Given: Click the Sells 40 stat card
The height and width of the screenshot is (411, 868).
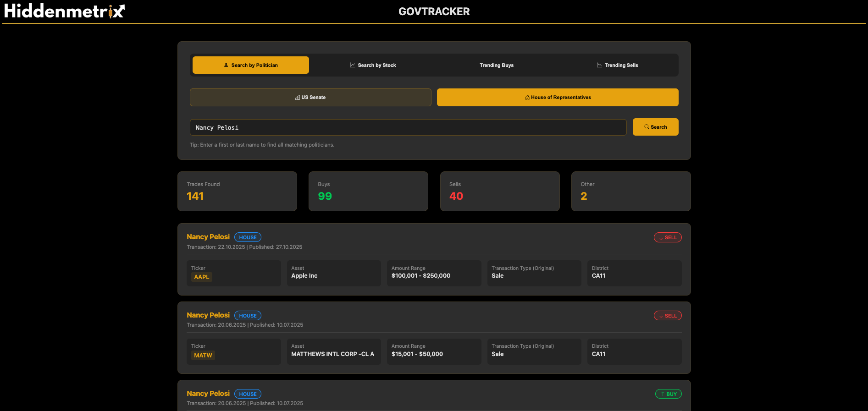Looking at the screenshot, I should point(500,191).
